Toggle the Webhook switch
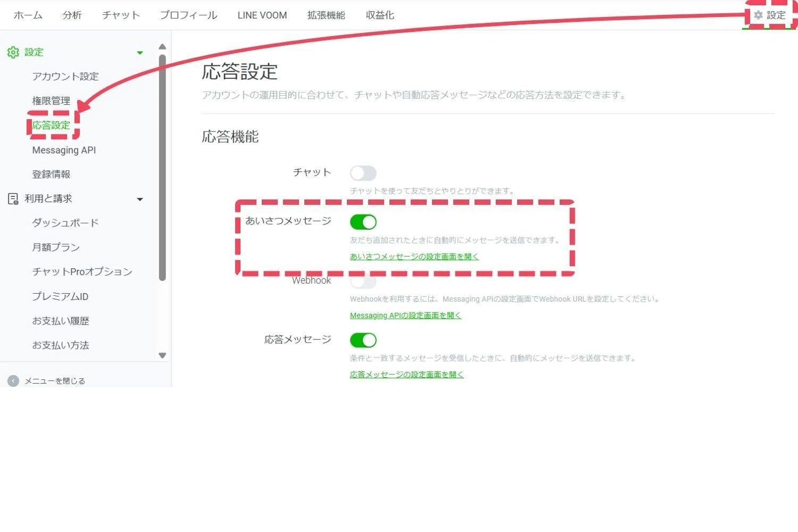The width and height of the screenshot is (798, 532). point(363,281)
